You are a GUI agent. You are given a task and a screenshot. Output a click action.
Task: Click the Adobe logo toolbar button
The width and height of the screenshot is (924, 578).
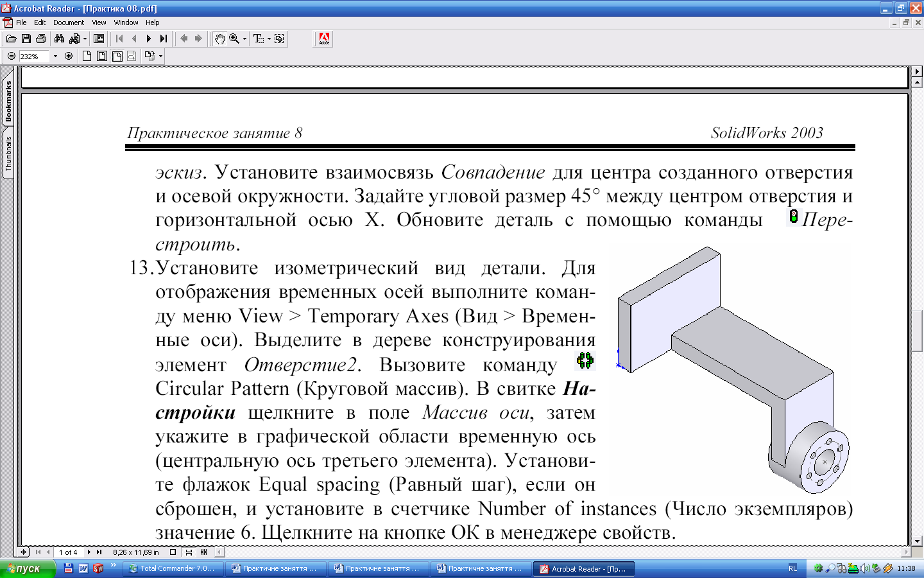[x=324, y=39]
